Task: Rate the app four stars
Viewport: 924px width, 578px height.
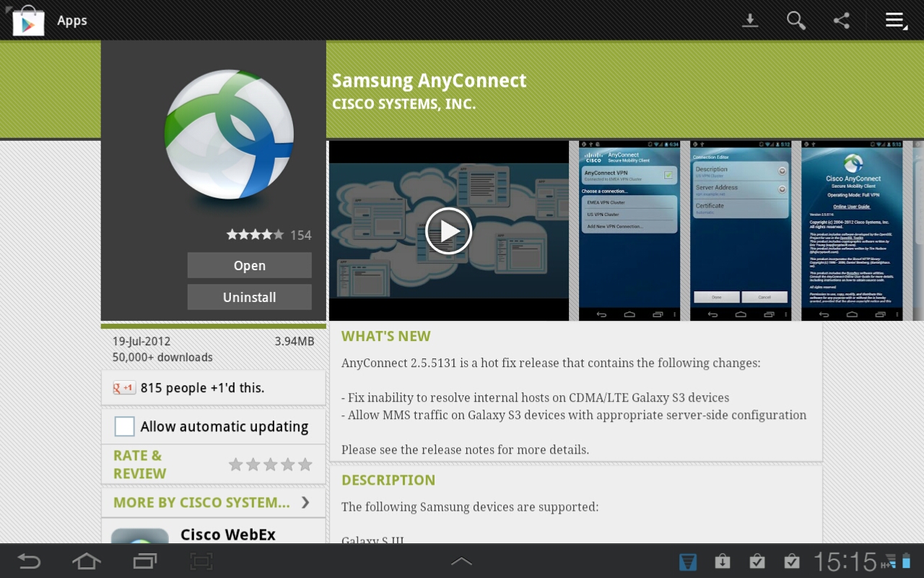Action: click(x=287, y=465)
